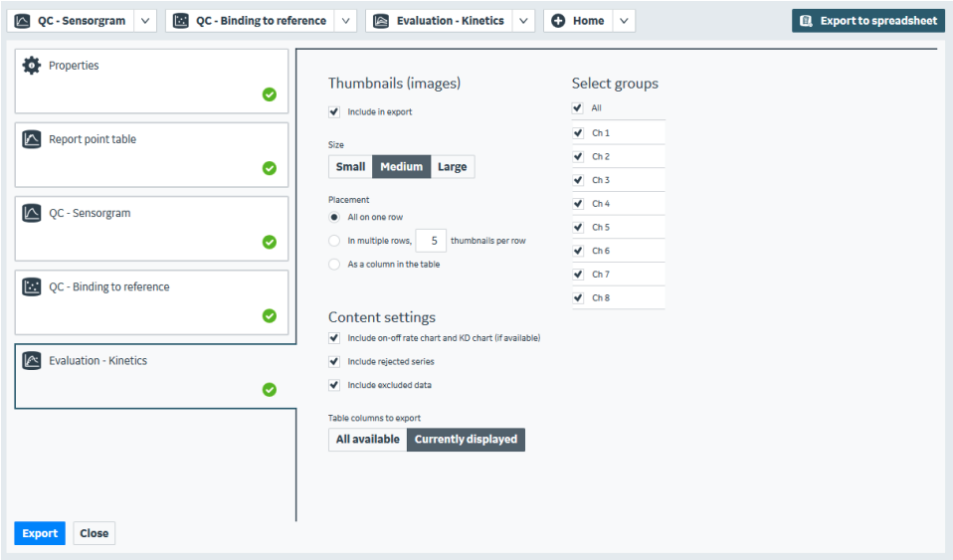Click the Export to spreadsheet icon

807,21
